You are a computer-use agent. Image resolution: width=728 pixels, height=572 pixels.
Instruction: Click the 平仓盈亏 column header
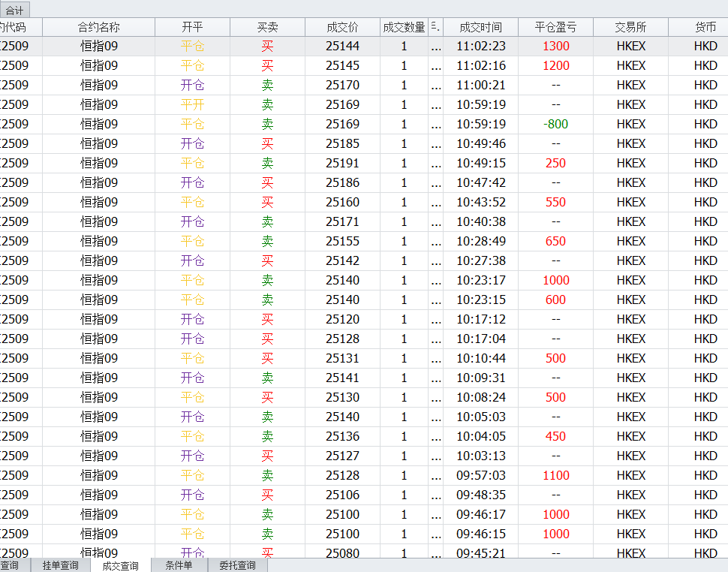pyautogui.click(x=555, y=27)
